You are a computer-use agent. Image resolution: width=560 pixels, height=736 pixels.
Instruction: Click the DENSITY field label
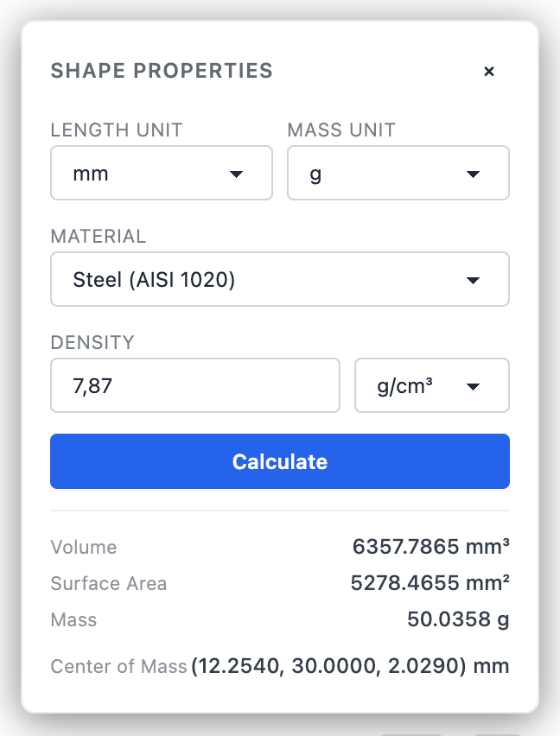click(x=92, y=342)
